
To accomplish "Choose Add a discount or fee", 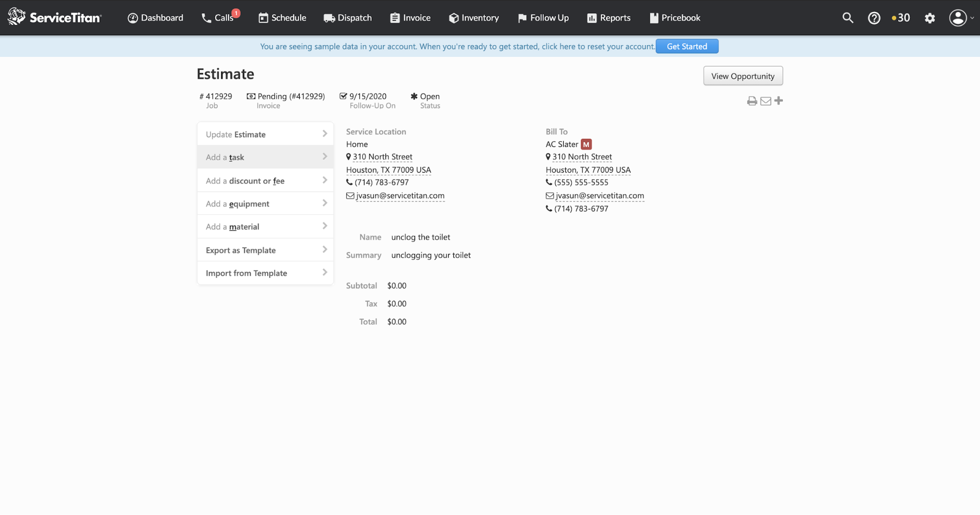I will (265, 180).
